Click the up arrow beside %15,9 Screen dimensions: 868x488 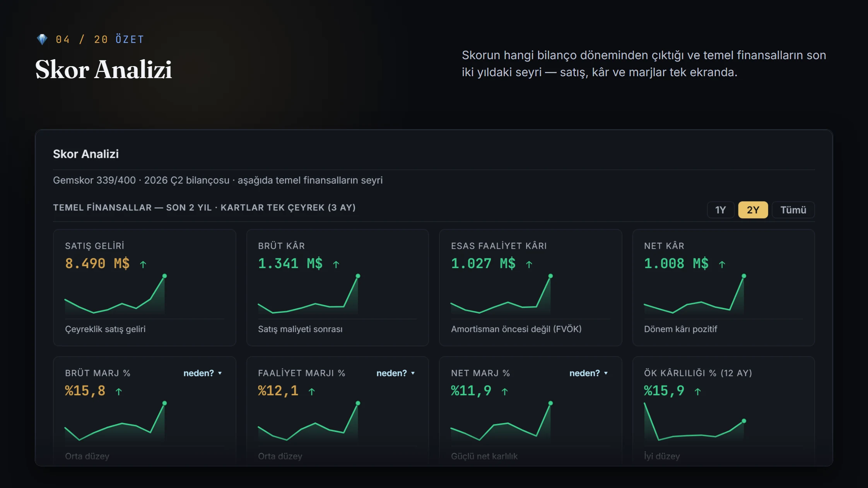(x=698, y=392)
